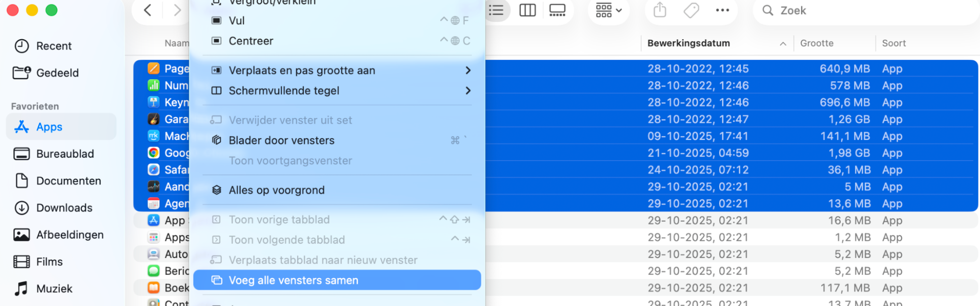Open the group-by options dropdown
Image resolution: width=980 pixels, height=306 pixels.
609,10
